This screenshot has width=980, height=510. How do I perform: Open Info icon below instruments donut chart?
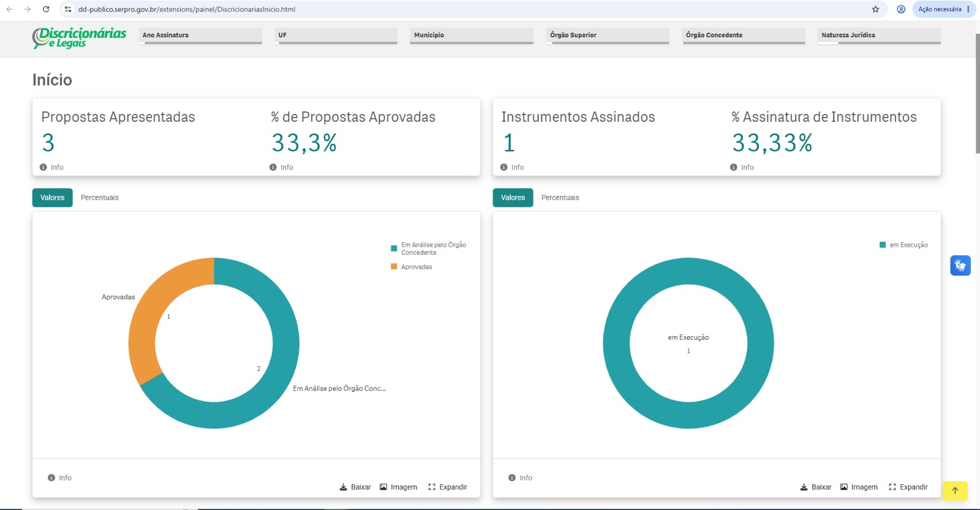pos(512,478)
